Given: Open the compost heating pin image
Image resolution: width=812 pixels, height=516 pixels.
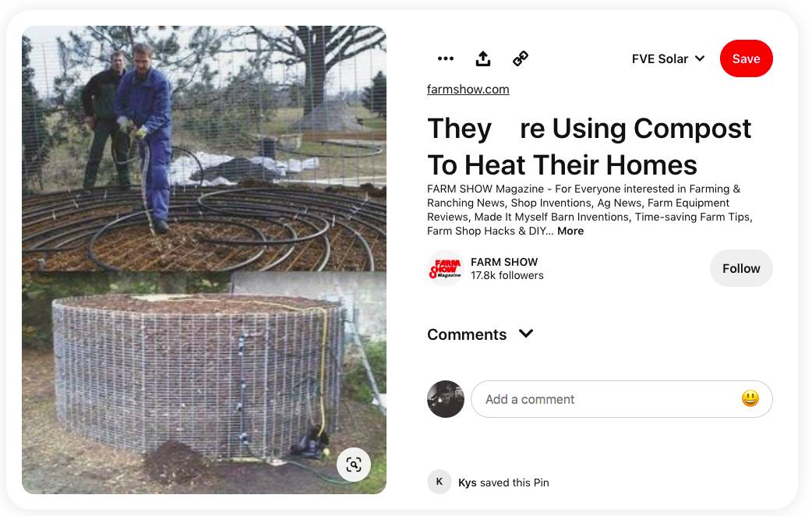Looking at the screenshot, I should 204,260.
